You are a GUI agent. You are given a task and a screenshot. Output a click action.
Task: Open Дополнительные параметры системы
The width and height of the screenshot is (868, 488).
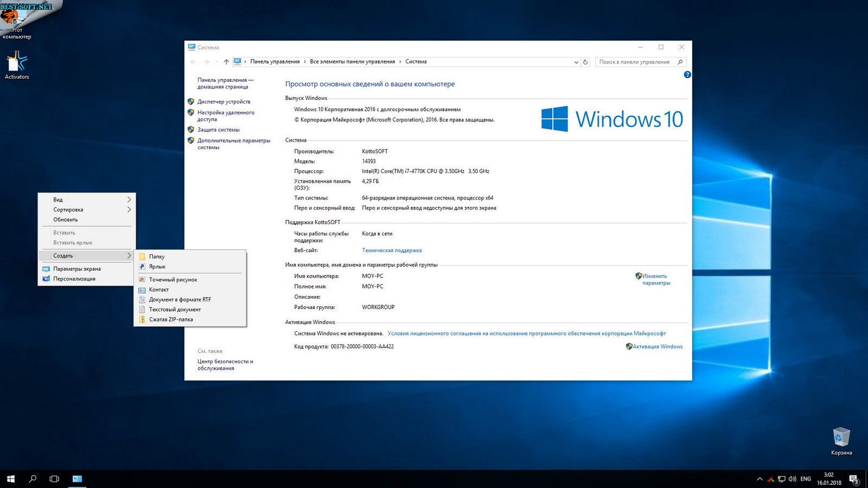pyautogui.click(x=234, y=144)
